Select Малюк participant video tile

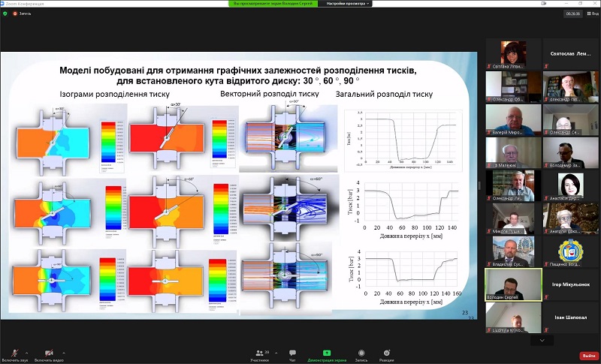click(x=513, y=152)
